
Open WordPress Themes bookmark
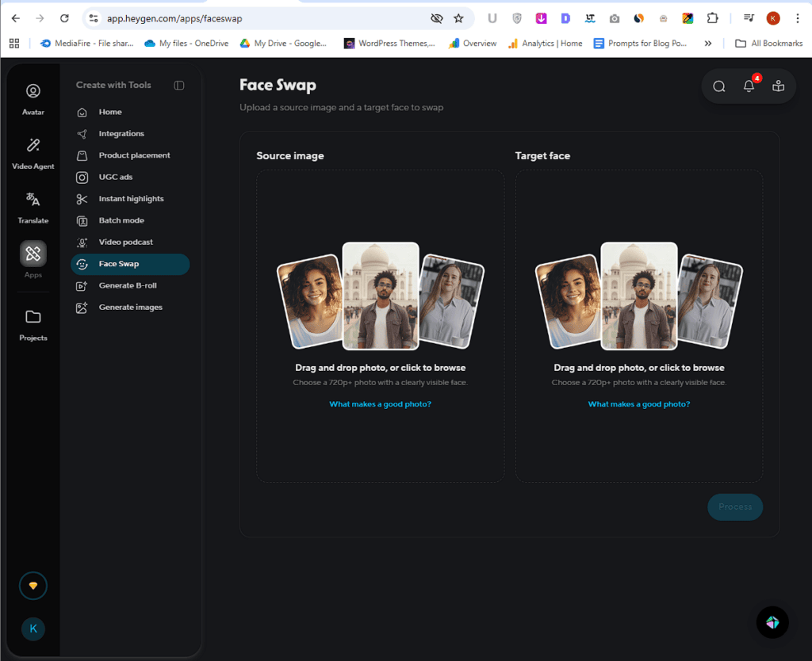(389, 44)
